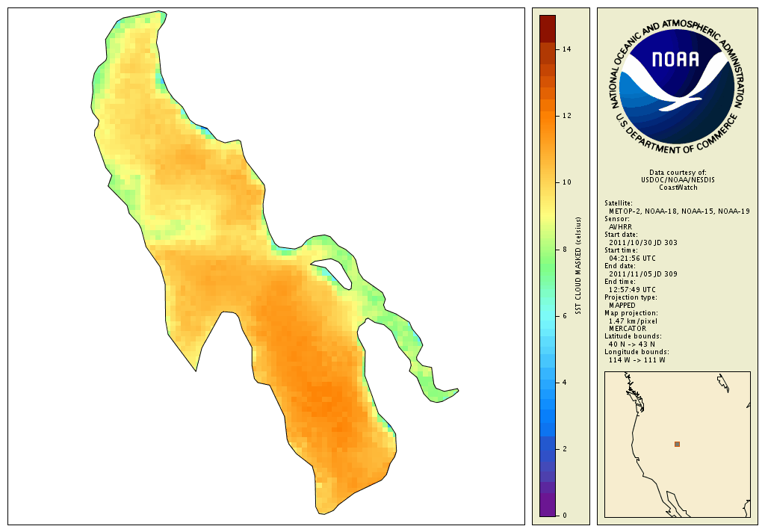Click the color scale label '8'
Viewport: 765px width, 532px height.
(565, 250)
